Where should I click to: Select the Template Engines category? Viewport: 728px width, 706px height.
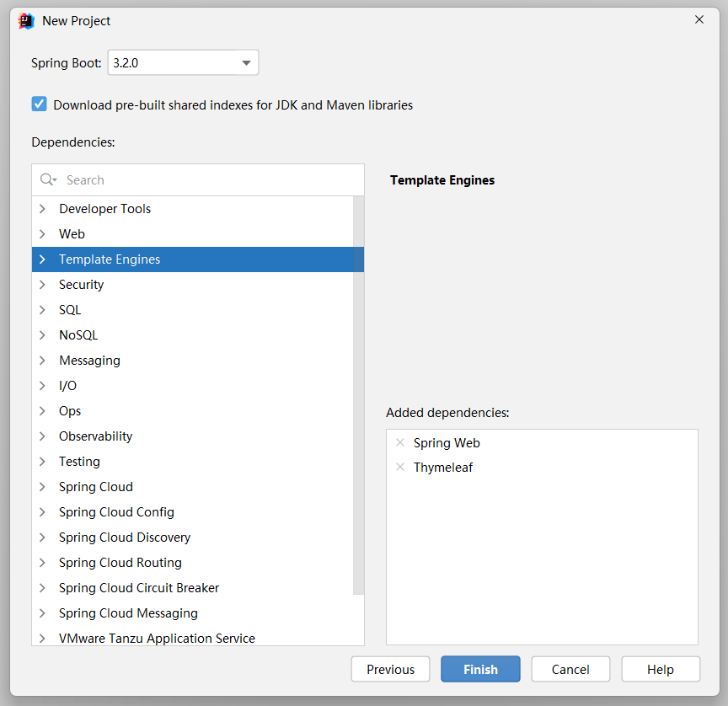point(110,259)
